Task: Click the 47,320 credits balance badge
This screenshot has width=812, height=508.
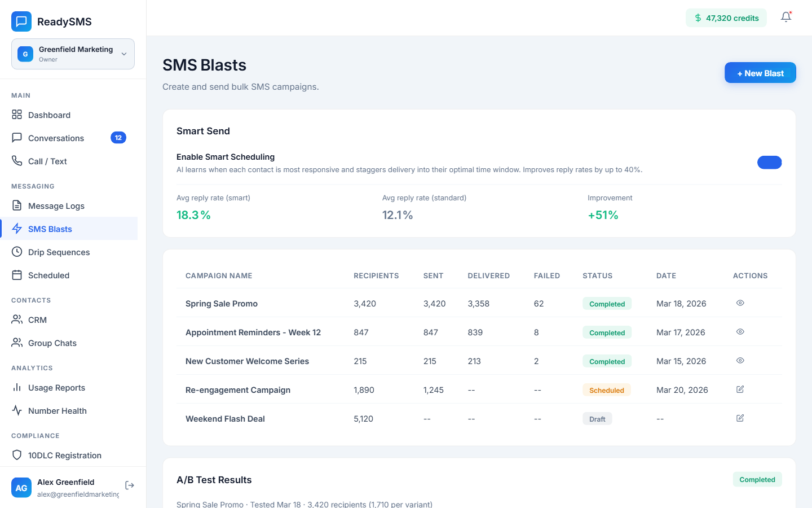Action: 726,18
